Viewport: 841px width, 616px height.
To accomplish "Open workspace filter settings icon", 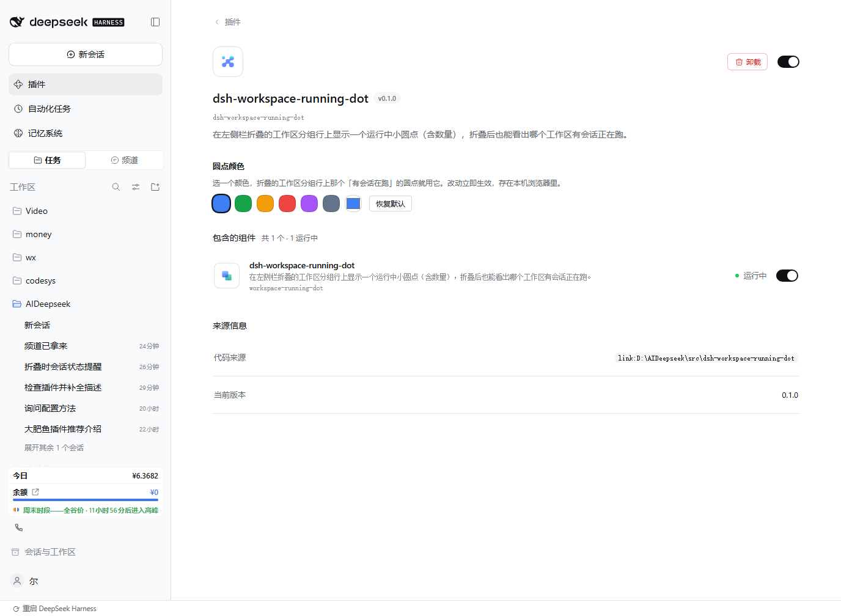I will [136, 187].
